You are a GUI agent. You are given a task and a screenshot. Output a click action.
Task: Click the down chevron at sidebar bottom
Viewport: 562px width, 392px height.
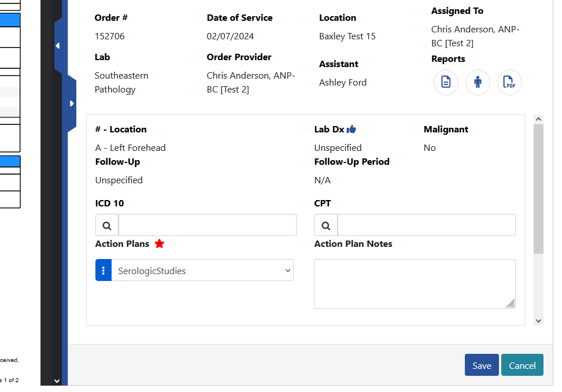click(x=56, y=381)
